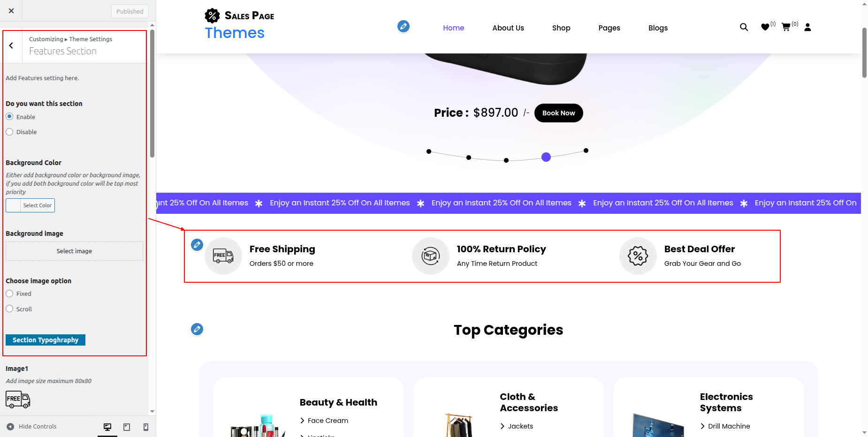Click the edit pencil next to Top Categories
This screenshot has width=868, height=437.
(197, 329)
